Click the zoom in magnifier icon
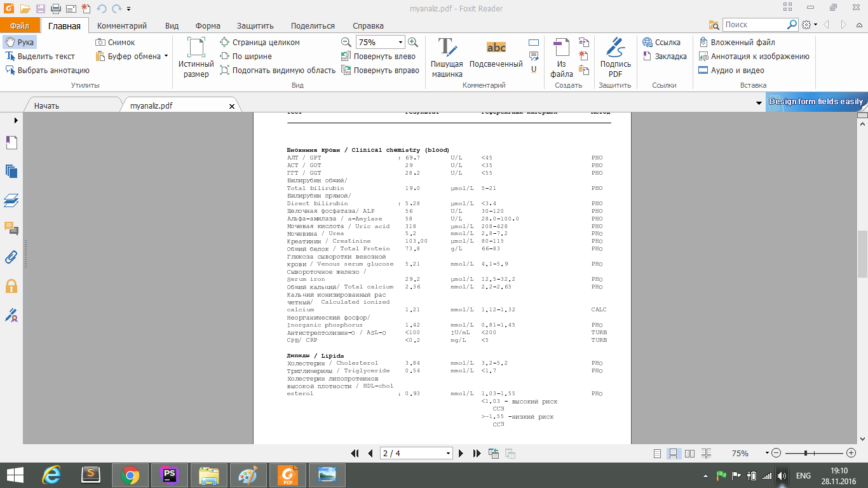 click(413, 42)
